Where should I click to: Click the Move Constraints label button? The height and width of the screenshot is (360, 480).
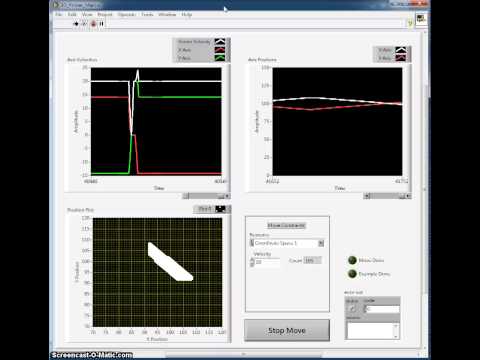pyautogui.click(x=287, y=225)
